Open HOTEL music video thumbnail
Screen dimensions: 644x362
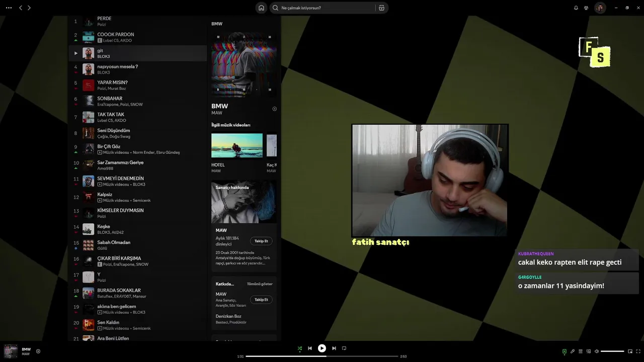(237, 145)
